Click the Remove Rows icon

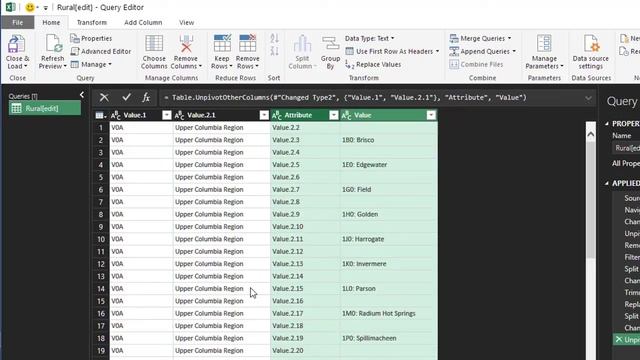click(247, 43)
